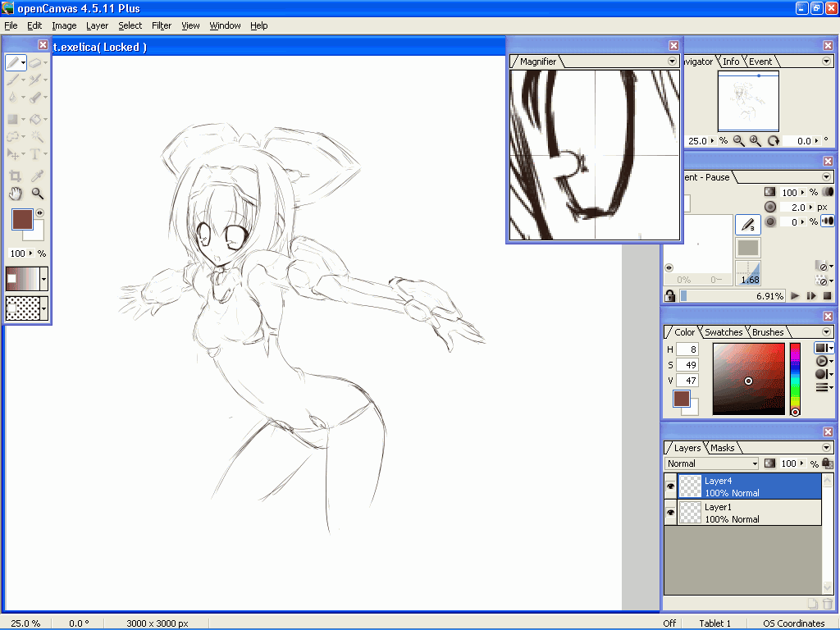Open the Magnifier panel options menu
Screen dimensions: 840x630
click(672, 61)
